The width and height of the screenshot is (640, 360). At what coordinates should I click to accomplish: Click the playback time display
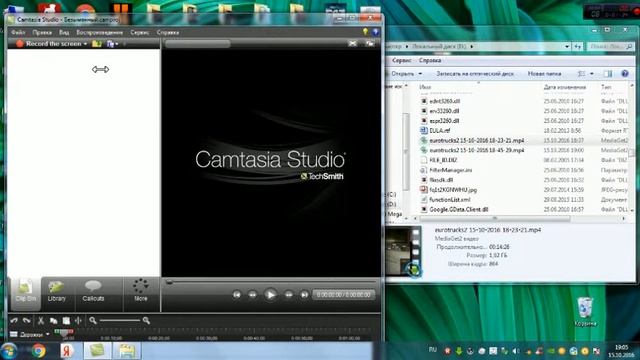coord(343,295)
